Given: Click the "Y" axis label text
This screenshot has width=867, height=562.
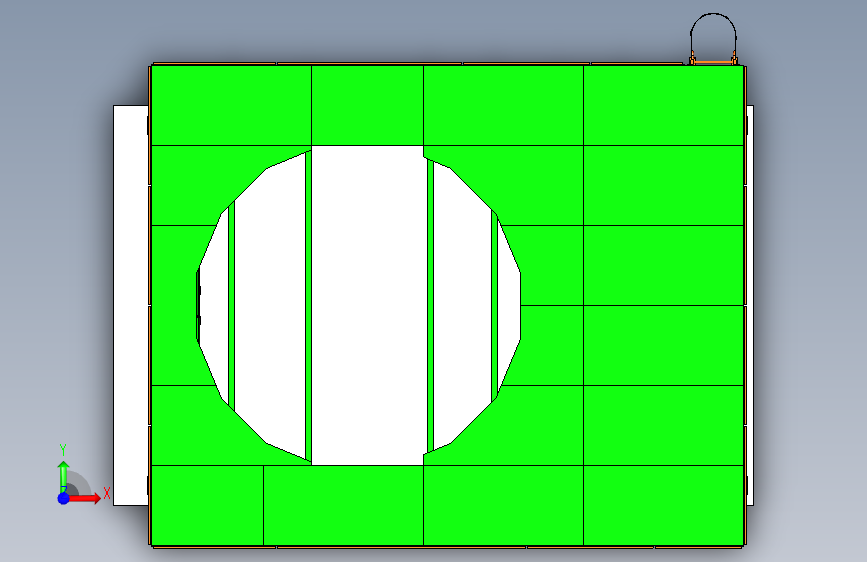Looking at the screenshot, I should (x=63, y=450).
